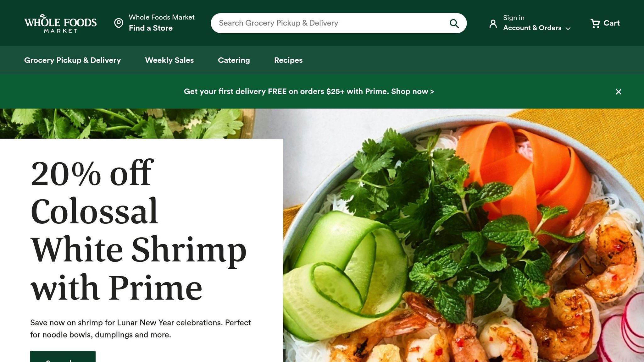Click the 20% off Colossal White Shrimp headline
This screenshot has height=362, width=644.
coord(138,230)
